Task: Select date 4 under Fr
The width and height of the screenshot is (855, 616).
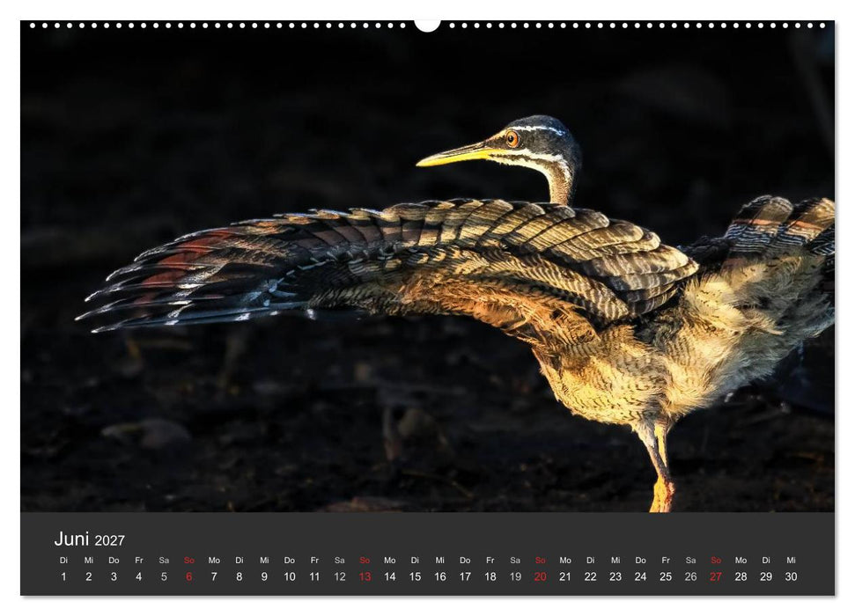Action: click(139, 576)
